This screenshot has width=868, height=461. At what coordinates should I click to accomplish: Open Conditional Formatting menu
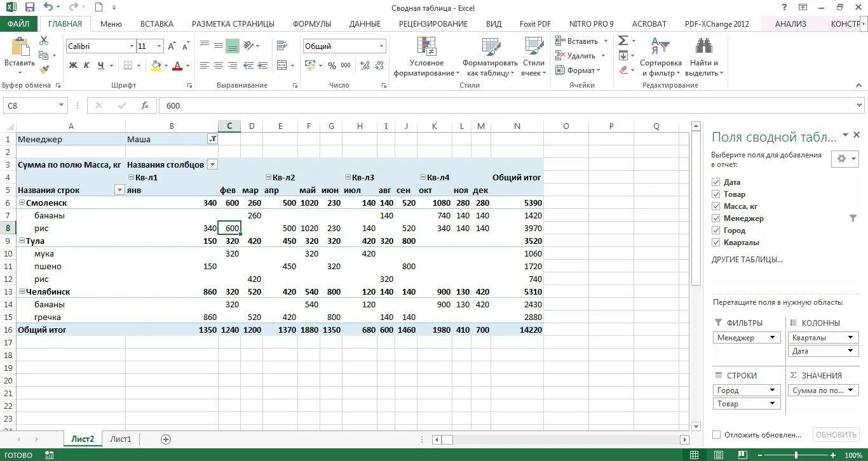pos(426,57)
